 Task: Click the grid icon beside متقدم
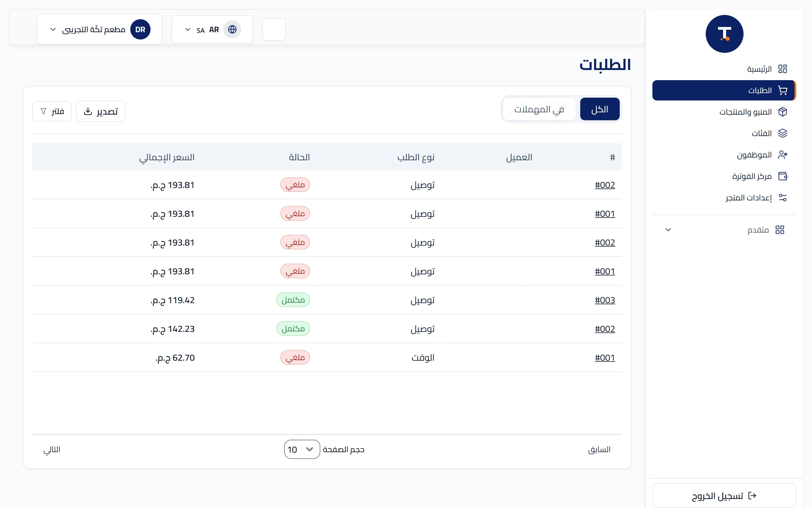tap(780, 230)
